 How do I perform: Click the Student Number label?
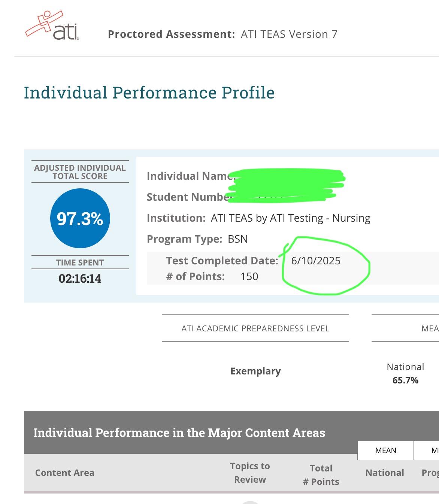187,197
